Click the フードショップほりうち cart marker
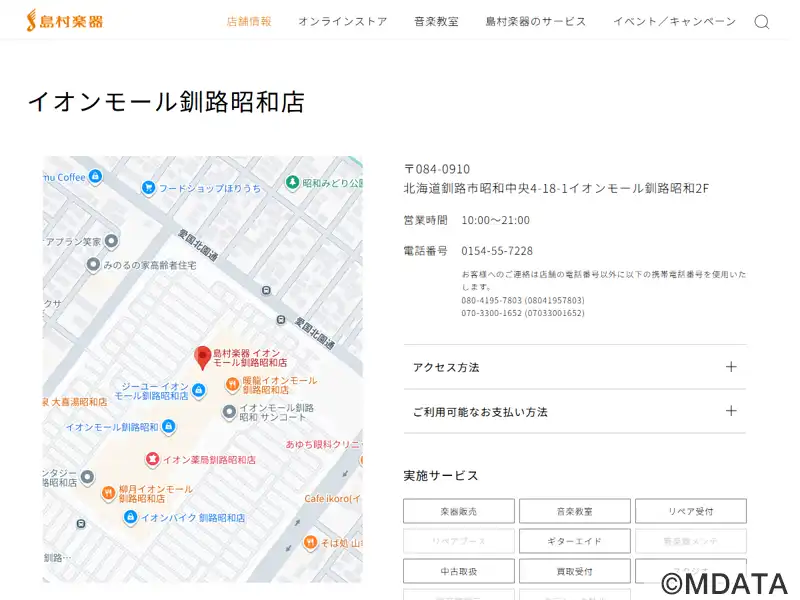The height and width of the screenshot is (600, 800). click(148, 188)
